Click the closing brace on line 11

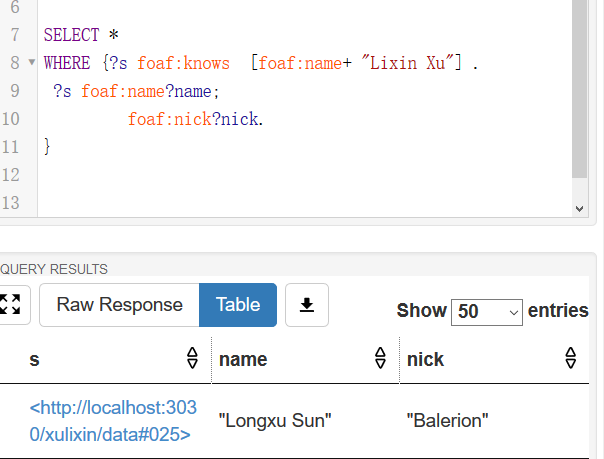pos(47,147)
